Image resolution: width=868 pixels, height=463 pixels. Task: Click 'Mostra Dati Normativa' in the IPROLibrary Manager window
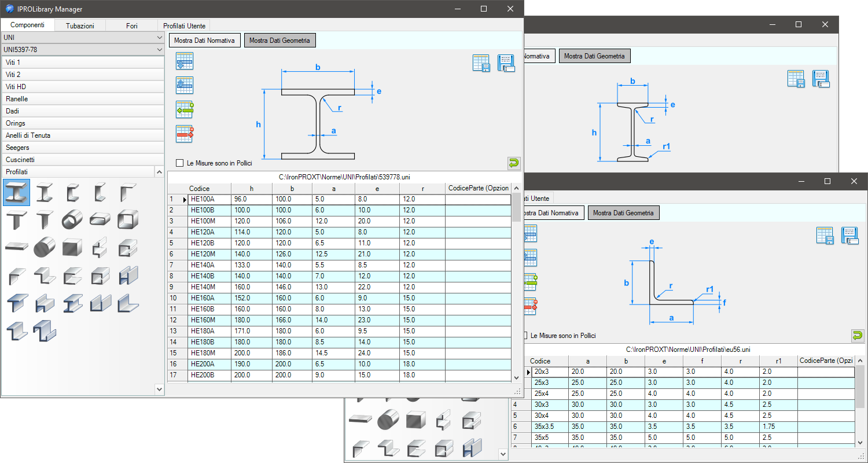[x=204, y=41]
